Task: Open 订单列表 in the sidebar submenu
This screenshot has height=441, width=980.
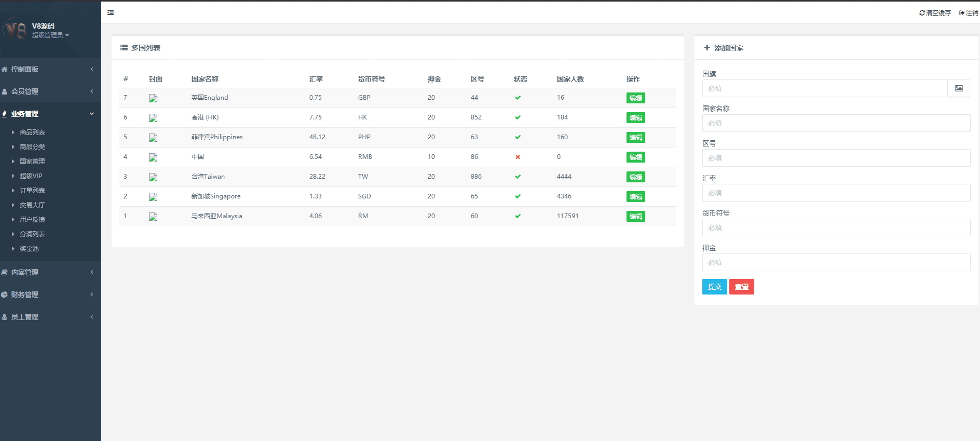Action: coord(32,191)
